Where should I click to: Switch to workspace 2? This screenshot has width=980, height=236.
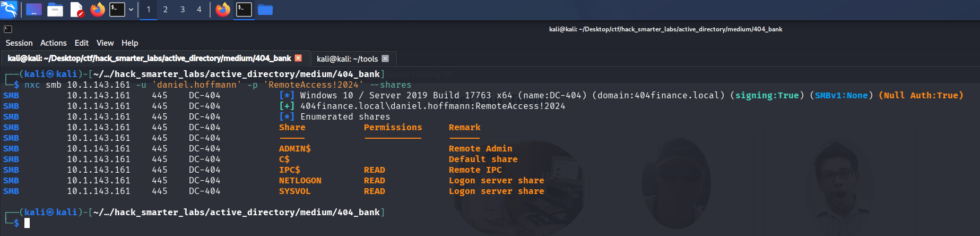(x=166, y=10)
